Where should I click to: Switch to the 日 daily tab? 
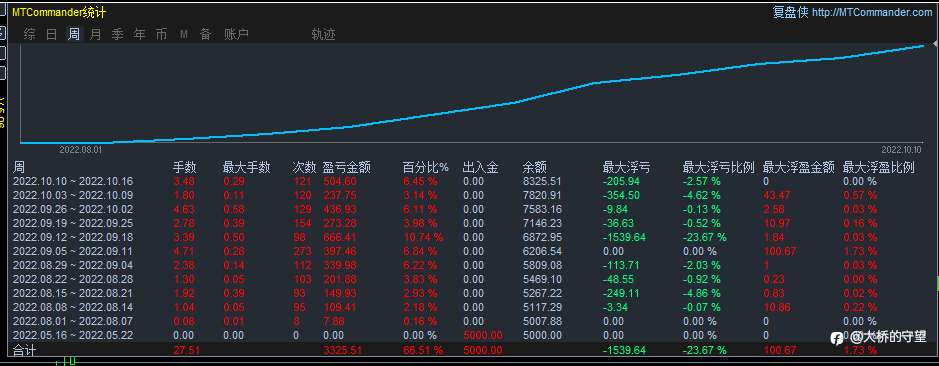click(x=52, y=34)
